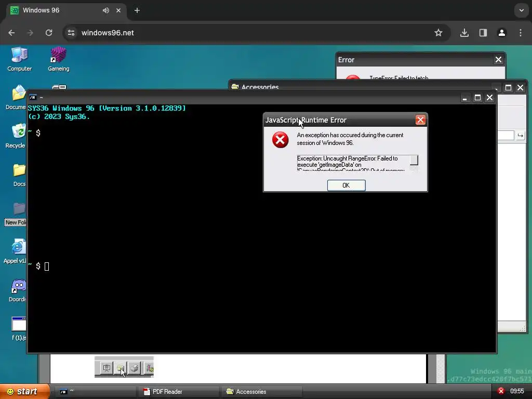The width and height of the screenshot is (532, 399).
Task: Reload the windows96.net page
Action: (x=49, y=33)
